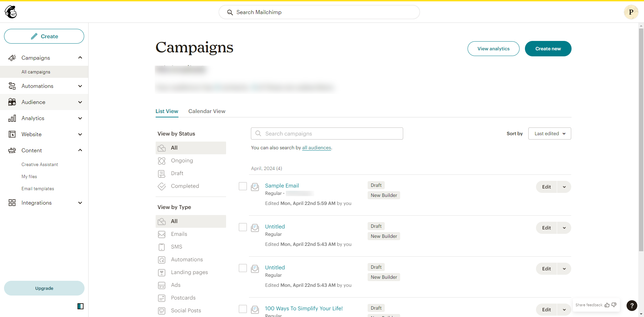Give thumbs up feedback
The height and width of the screenshot is (317, 644).
tap(607, 305)
